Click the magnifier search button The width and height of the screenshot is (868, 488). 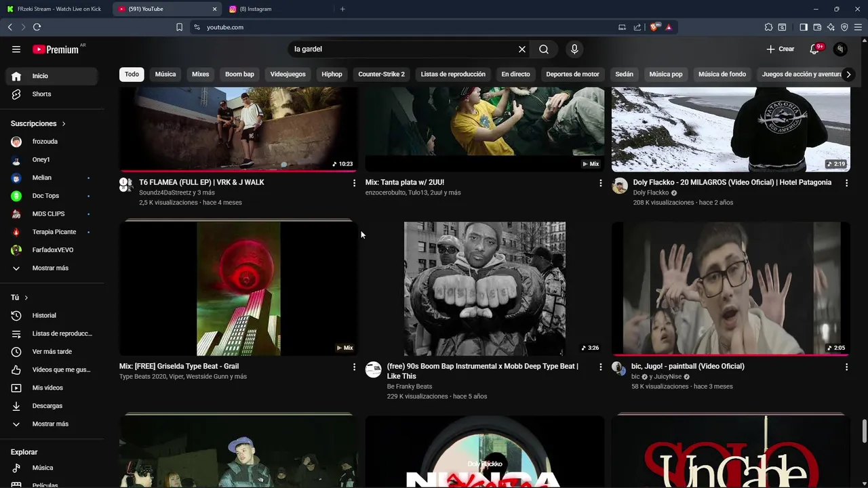(x=544, y=49)
